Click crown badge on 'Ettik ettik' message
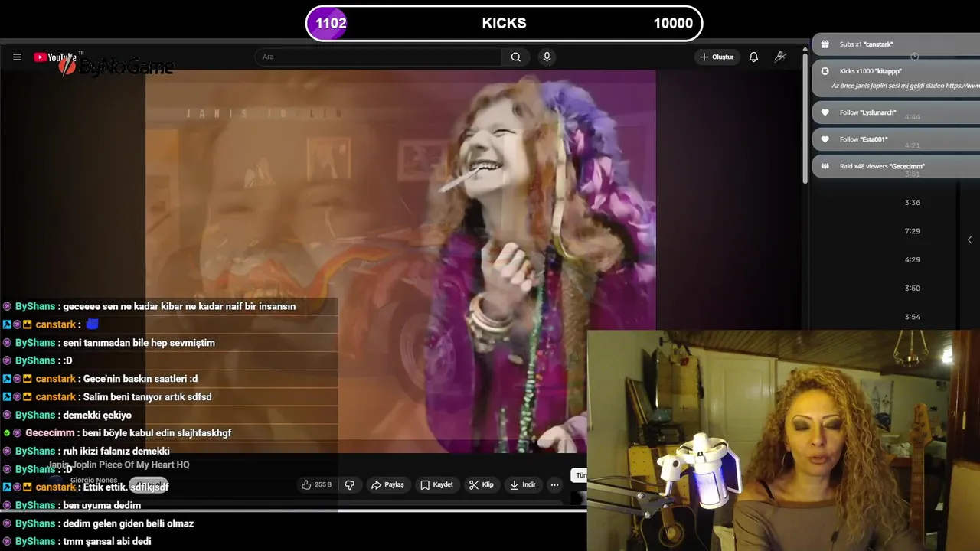Screen dimensions: 980x551 tap(27, 487)
